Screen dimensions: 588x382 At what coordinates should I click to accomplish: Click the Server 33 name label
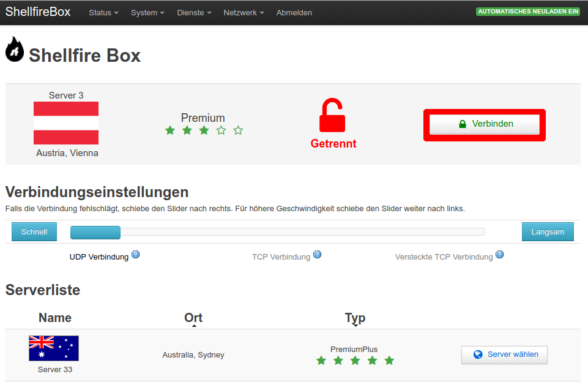pos(54,370)
